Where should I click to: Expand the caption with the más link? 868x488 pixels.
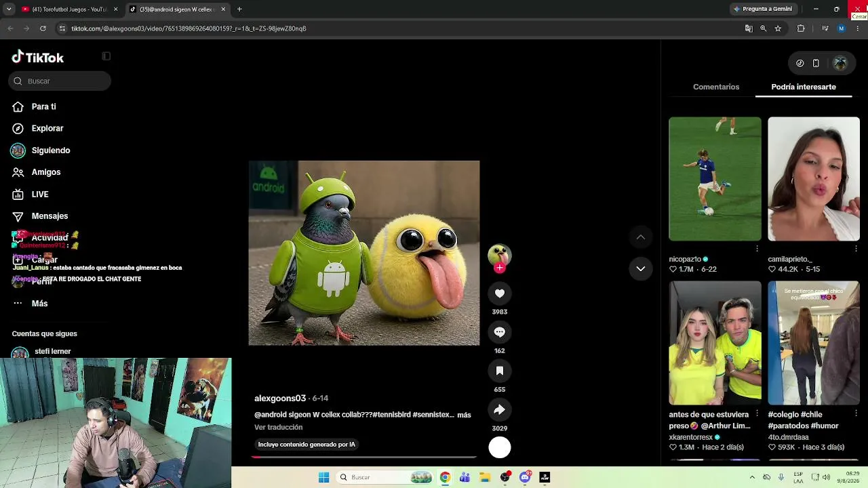[x=464, y=415]
